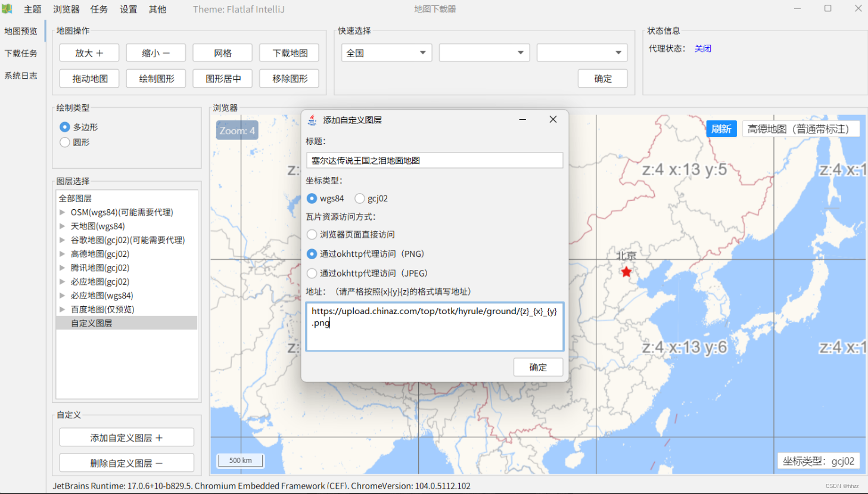This screenshot has height=494, width=868.
Task: Minimize the 添加自定义图层 dialog
Action: tap(522, 119)
